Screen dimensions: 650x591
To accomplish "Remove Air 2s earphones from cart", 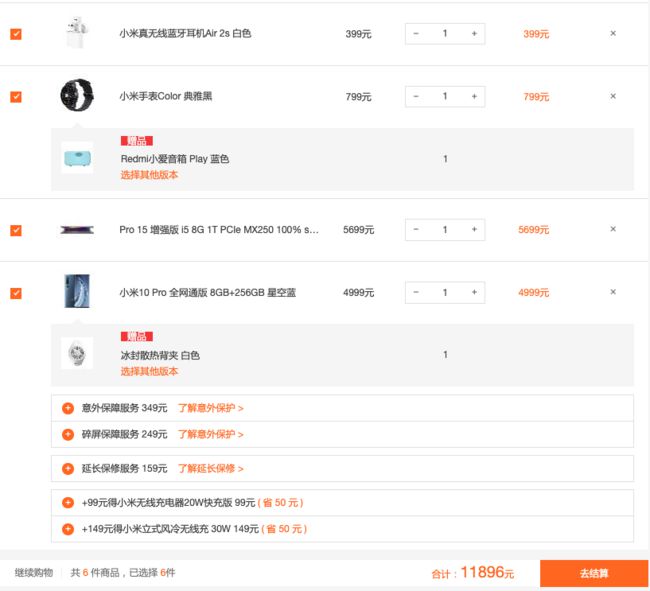I will click(613, 34).
